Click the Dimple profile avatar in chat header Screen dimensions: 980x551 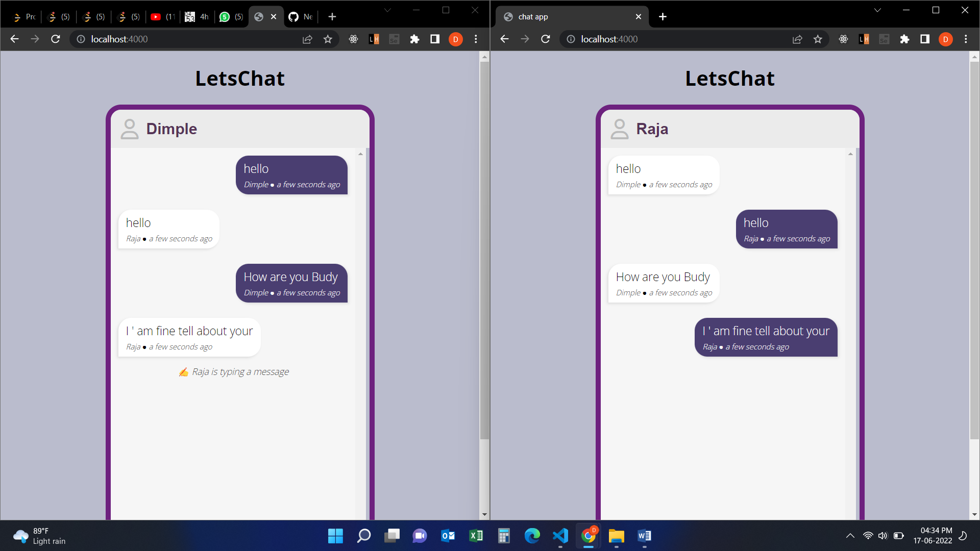click(x=130, y=129)
